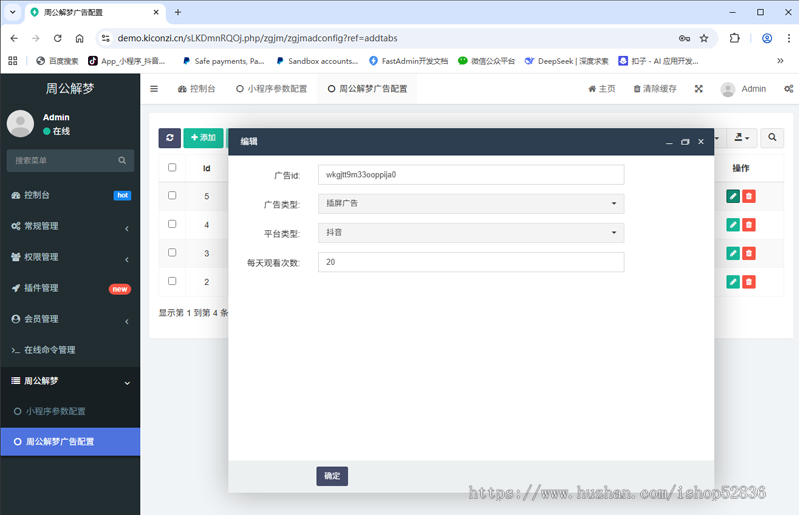This screenshot has height=515, width=799.
Task: Delete the row with Id 5
Action: pyautogui.click(x=749, y=196)
